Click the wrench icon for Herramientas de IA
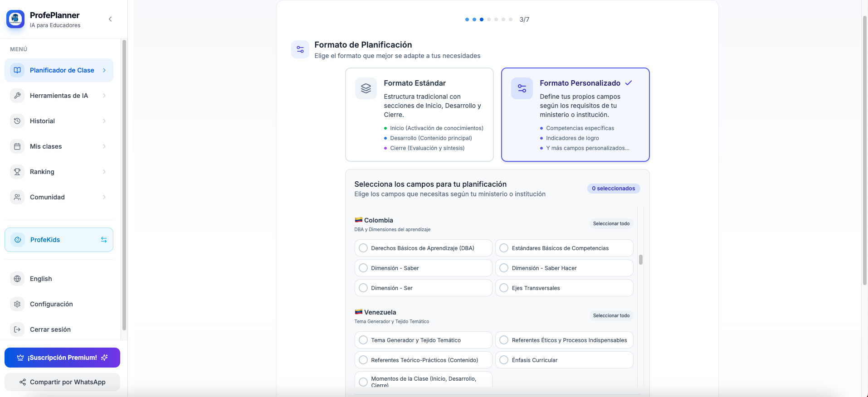The image size is (868, 397). coord(17,96)
